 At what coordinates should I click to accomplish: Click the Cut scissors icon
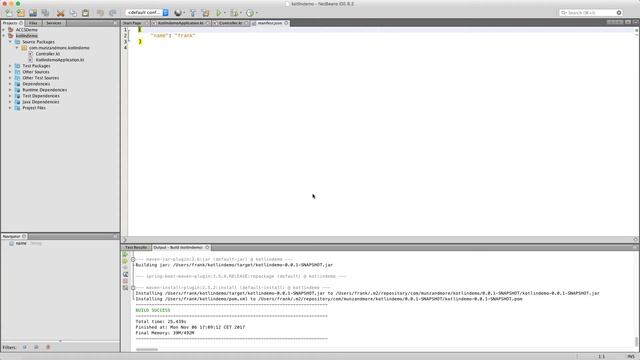[x=60, y=13]
